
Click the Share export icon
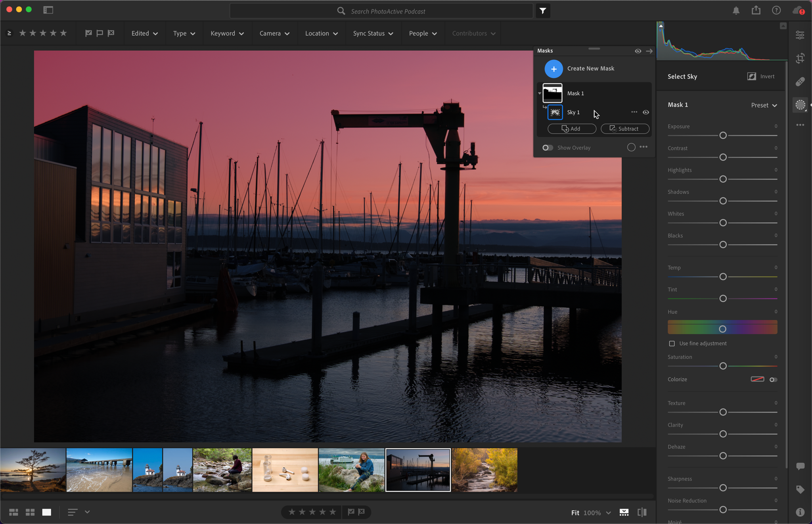pos(756,10)
